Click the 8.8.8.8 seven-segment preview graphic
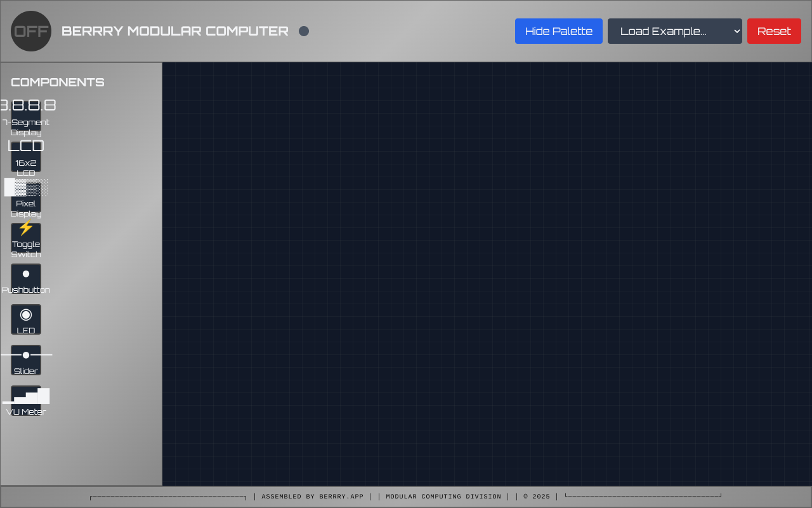This screenshot has height=508, width=812. 29,105
